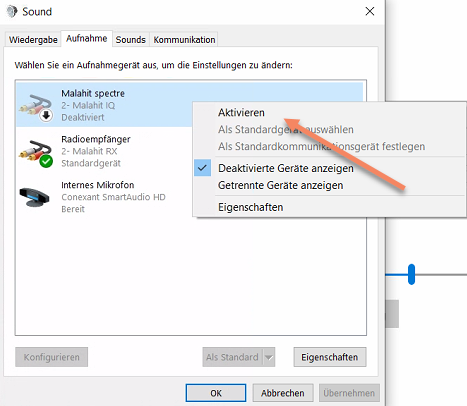Choose Aktivieren in the context menu

241,113
